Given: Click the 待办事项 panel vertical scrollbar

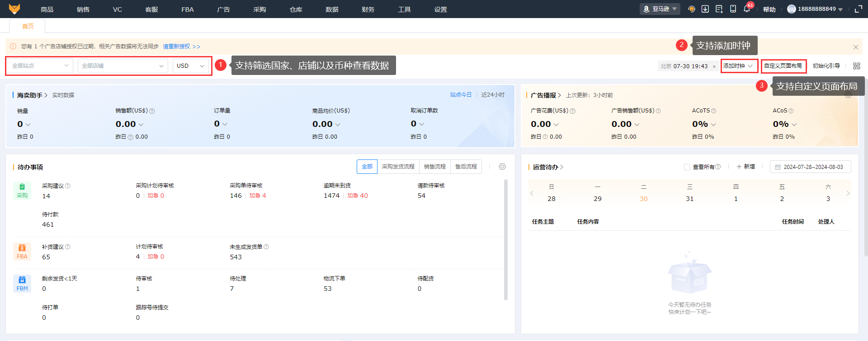Looking at the screenshot, I should click(x=505, y=239).
